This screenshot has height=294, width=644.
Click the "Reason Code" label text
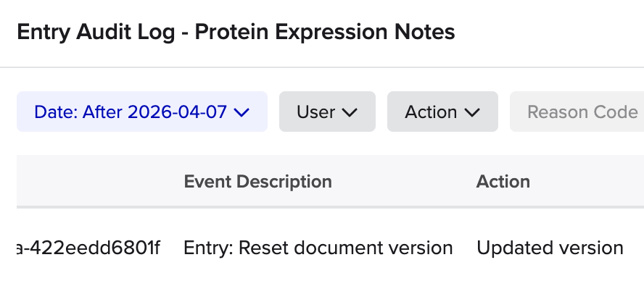(x=582, y=112)
